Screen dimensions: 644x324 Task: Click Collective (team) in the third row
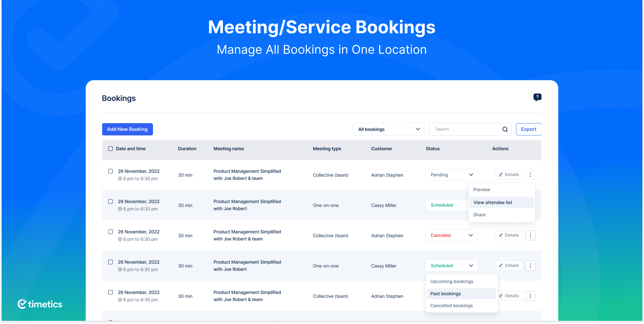click(x=330, y=236)
